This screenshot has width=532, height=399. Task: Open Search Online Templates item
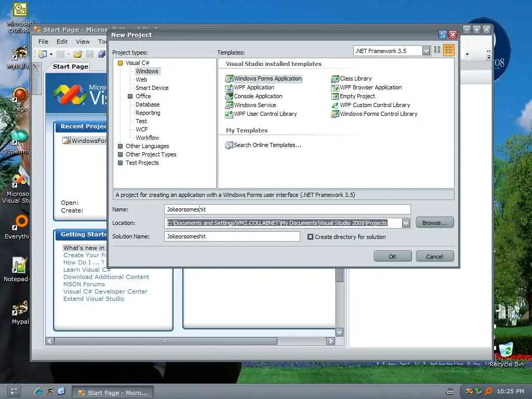pos(263,145)
